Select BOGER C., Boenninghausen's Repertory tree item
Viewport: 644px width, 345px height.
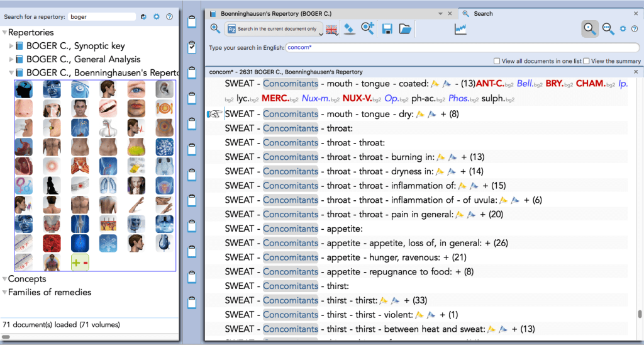[x=103, y=73]
